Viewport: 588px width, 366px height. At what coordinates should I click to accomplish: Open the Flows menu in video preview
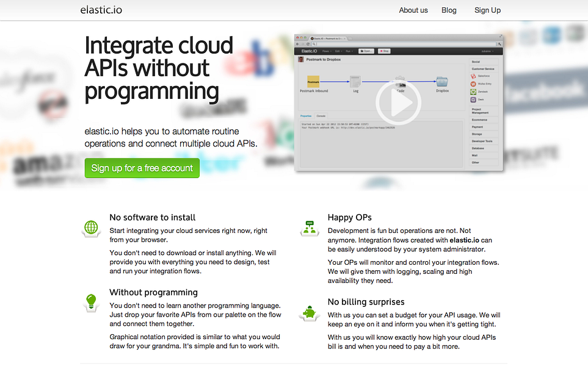click(327, 51)
